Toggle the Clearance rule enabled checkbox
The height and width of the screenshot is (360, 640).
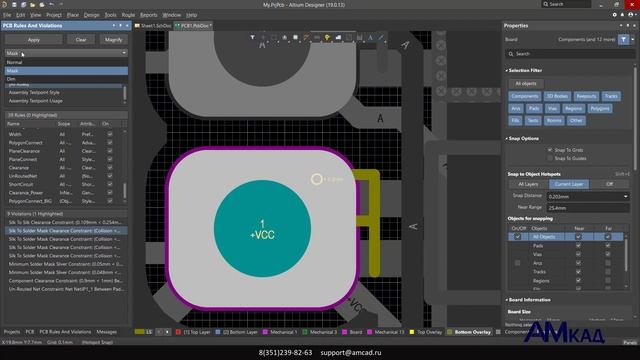110,167
